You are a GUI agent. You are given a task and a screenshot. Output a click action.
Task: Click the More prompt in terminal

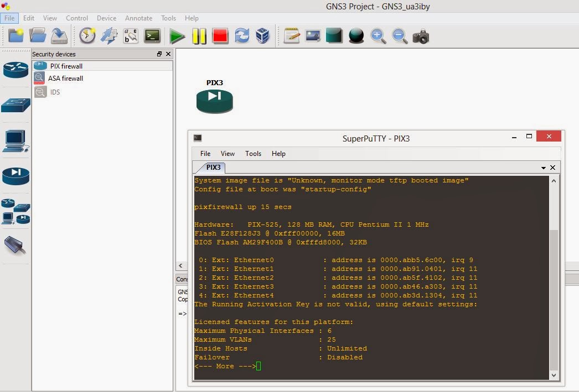(225, 366)
